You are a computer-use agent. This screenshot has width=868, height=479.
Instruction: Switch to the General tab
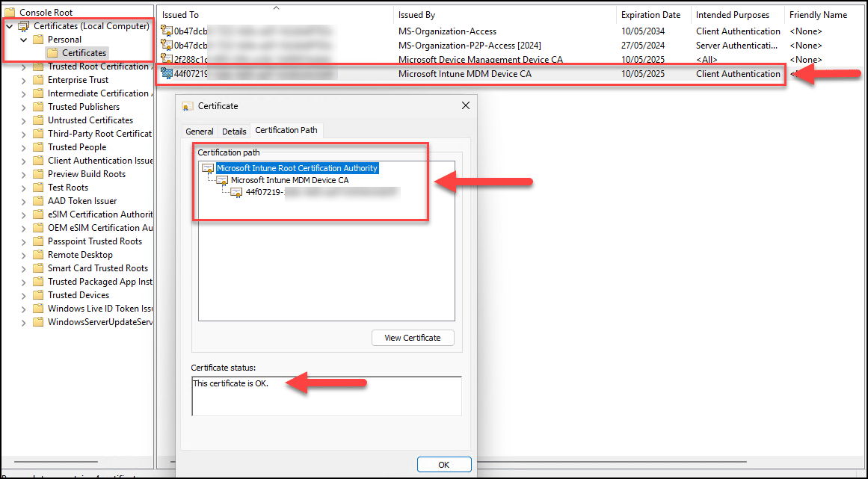point(200,131)
